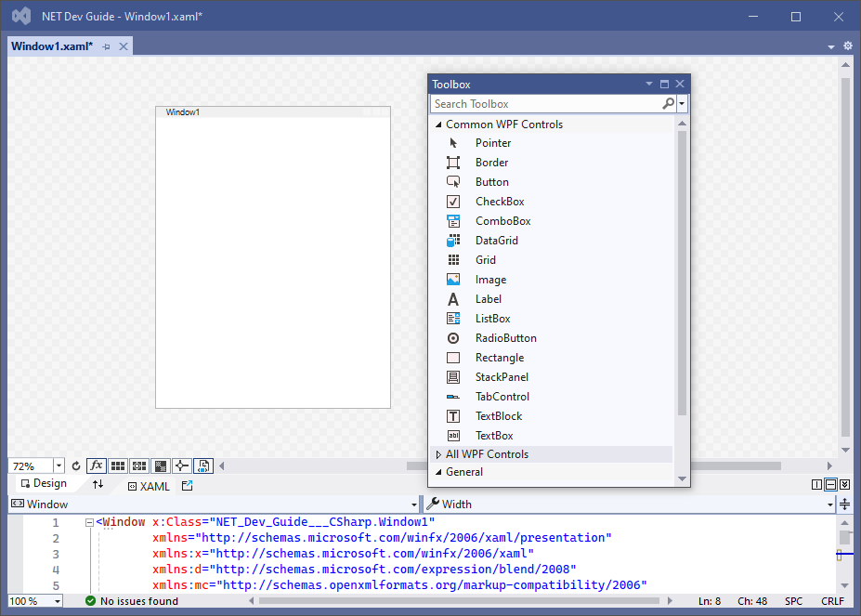Click the XAML editor horizontal scrollbar

tap(459, 600)
